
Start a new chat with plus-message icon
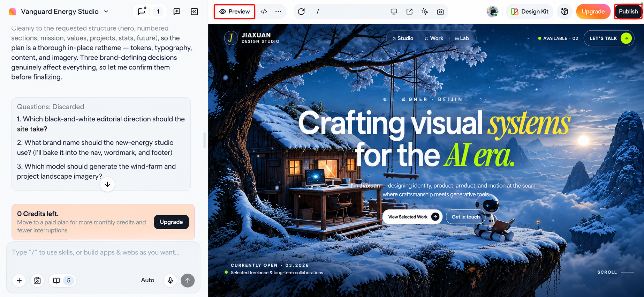coord(177,12)
